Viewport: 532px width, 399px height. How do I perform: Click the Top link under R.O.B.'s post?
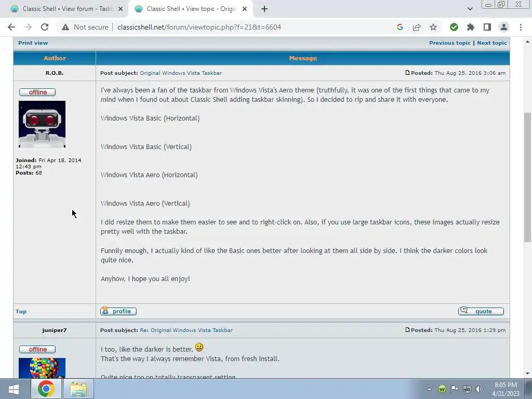(21, 312)
